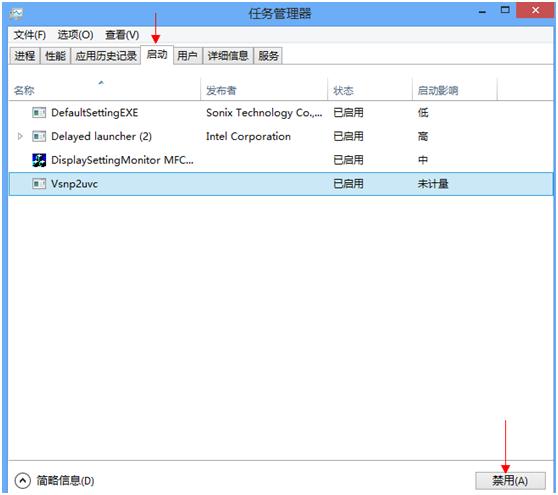
Task: Click the 禁用(A) button
Action: [x=510, y=481]
